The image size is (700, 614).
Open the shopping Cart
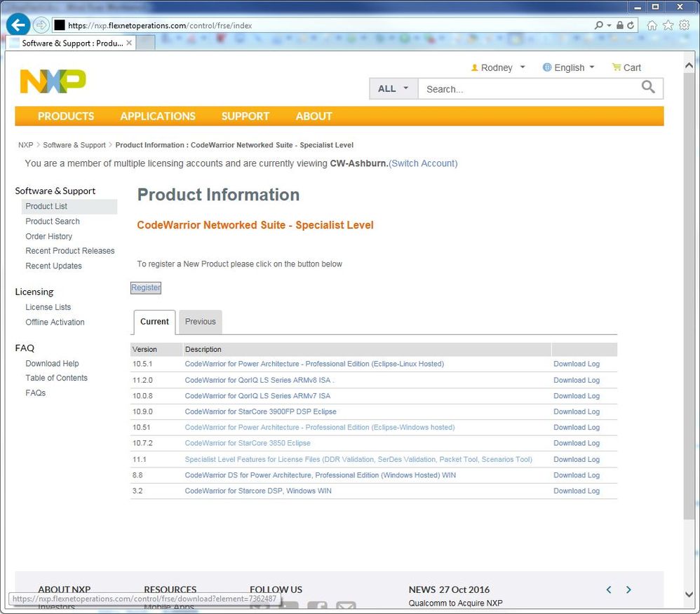[x=626, y=67]
